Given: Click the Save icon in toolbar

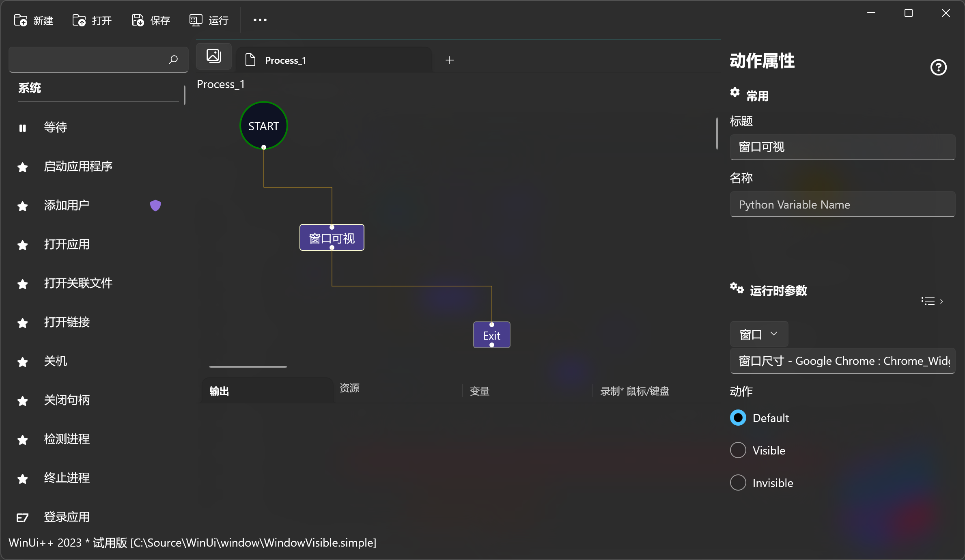Looking at the screenshot, I should click(138, 20).
